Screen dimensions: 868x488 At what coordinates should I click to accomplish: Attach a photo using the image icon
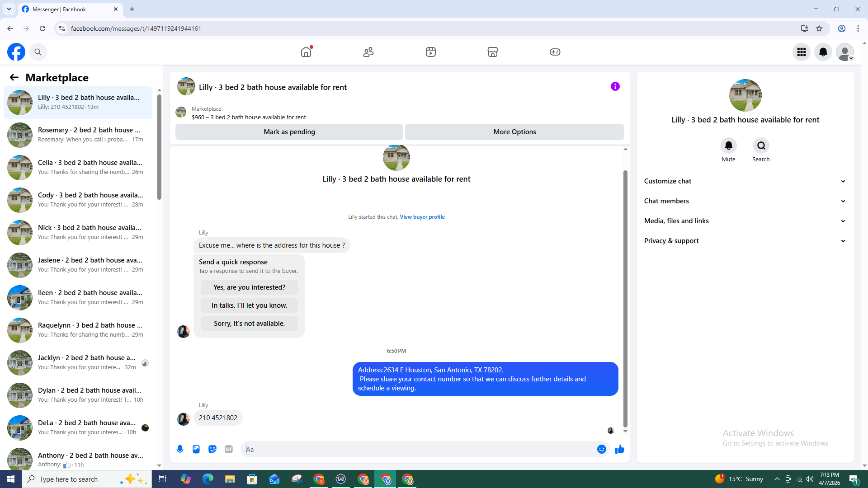196,449
